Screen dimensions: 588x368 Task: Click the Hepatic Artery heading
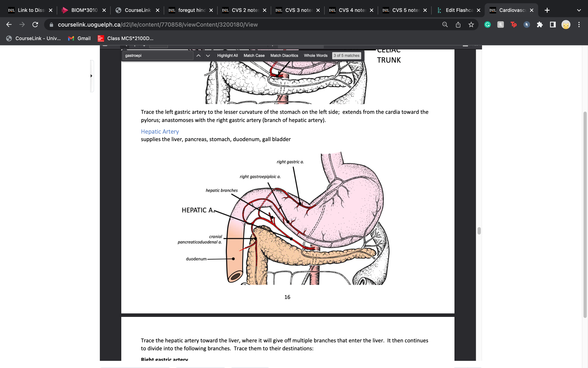[x=160, y=131]
